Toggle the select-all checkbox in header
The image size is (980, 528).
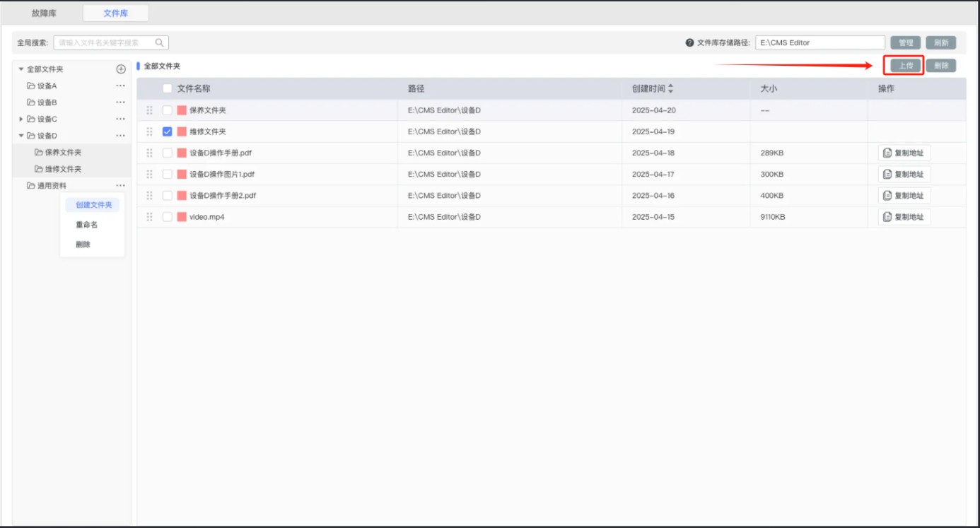pyautogui.click(x=168, y=89)
